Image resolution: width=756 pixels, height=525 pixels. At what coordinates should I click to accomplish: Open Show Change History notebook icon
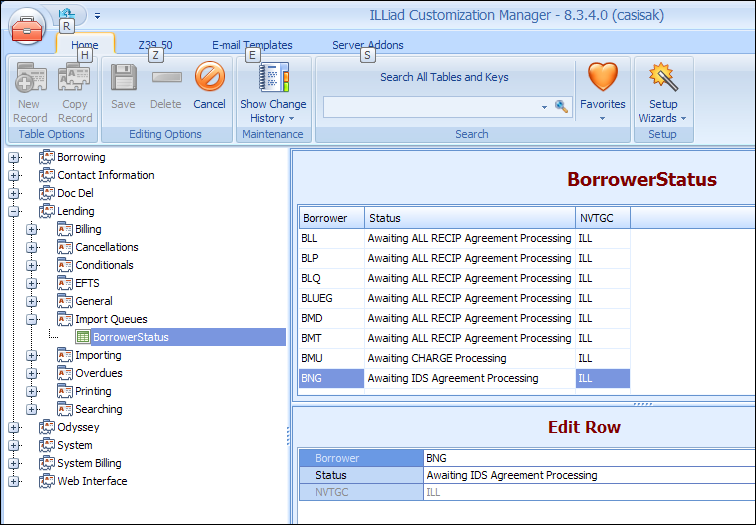point(273,77)
